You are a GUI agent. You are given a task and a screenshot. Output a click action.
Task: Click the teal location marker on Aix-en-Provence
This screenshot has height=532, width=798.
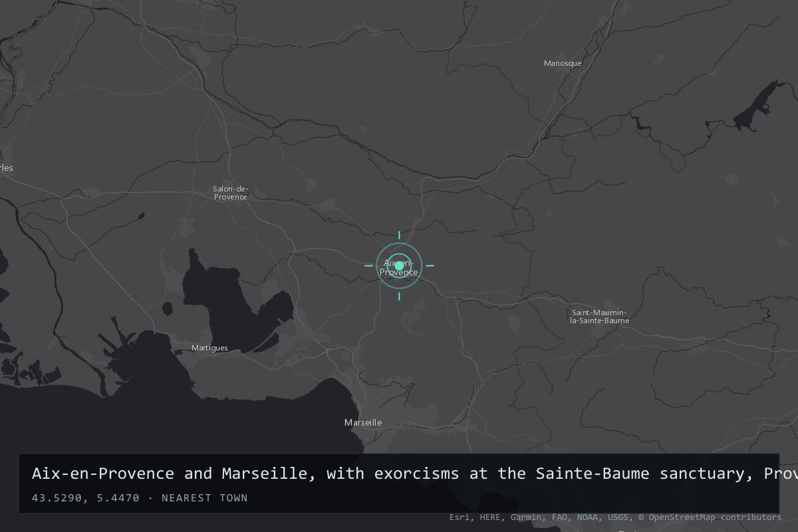(x=399, y=265)
